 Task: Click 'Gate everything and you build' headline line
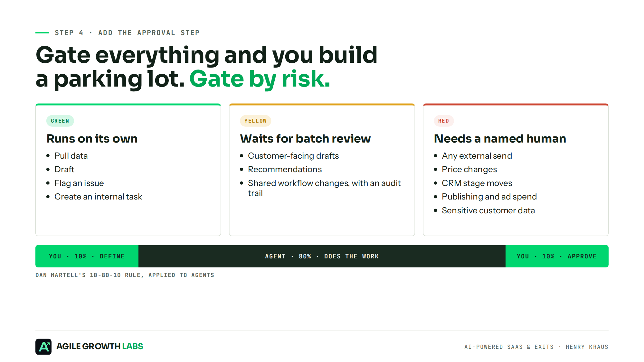tap(206, 55)
